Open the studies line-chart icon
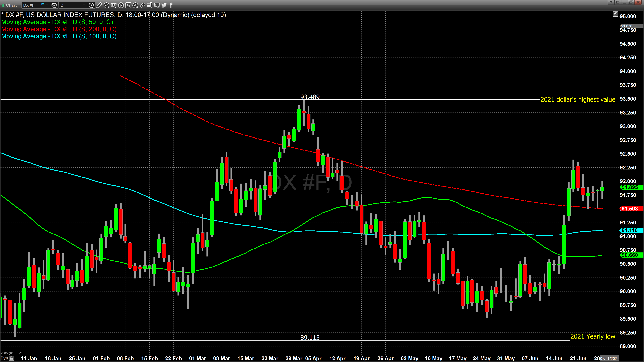Screen dimensions: 644x362 [106, 5]
